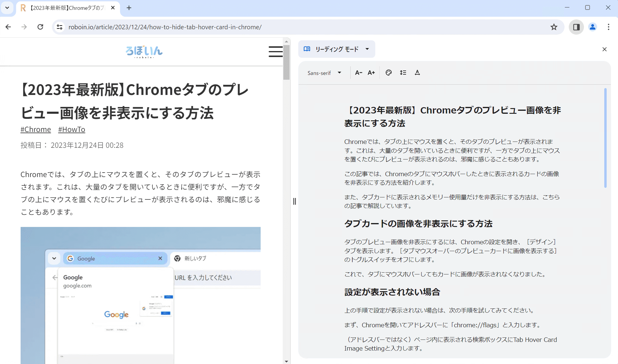Maximize the Chrome window
The image size is (618, 364).
tap(588, 7)
